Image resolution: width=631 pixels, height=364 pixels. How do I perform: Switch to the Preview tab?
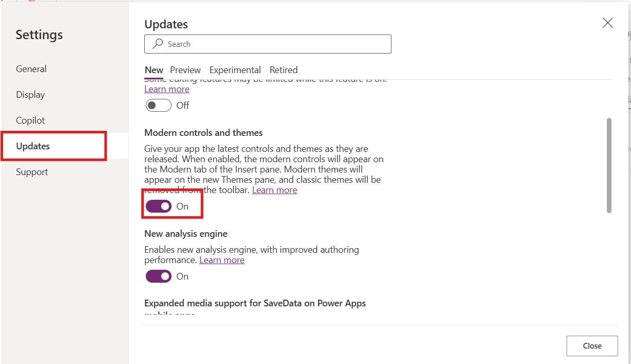pyautogui.click(x=185, y=70)
